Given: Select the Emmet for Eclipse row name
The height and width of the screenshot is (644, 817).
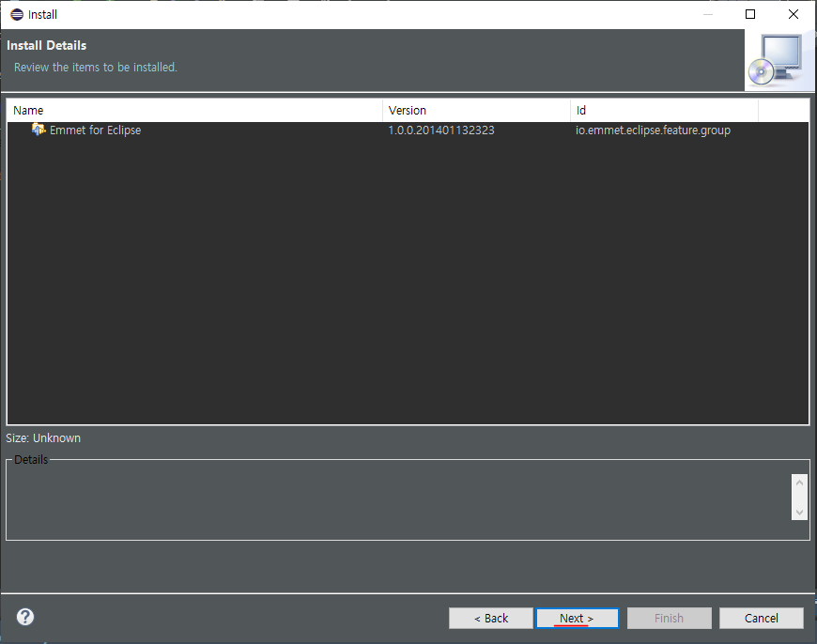Looking at the screenshot, I should tap(96, 130).
